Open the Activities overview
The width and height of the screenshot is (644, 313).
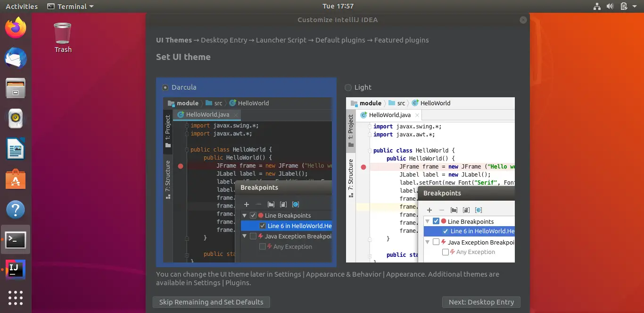pos(22,6)
